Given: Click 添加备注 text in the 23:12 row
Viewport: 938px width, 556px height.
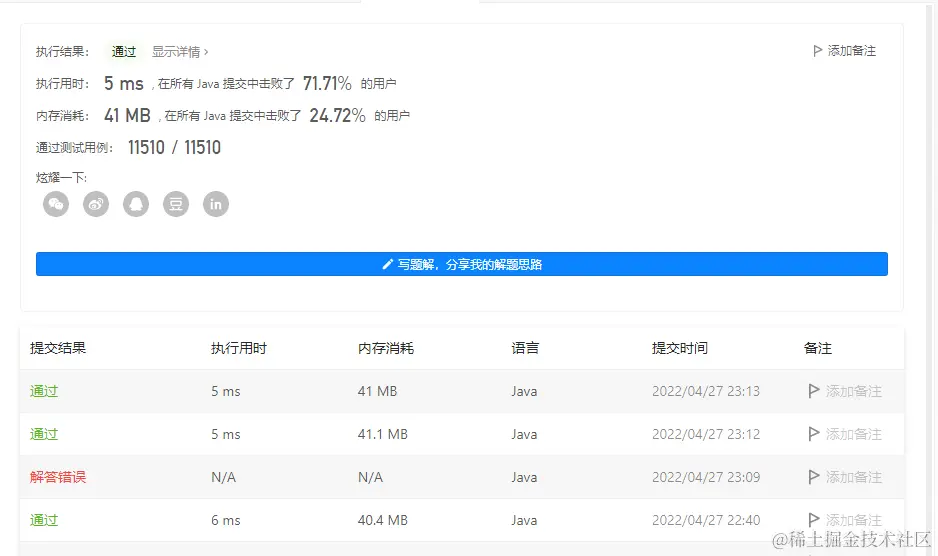Looking at the screenshot, I should click(x=854, y=434).
